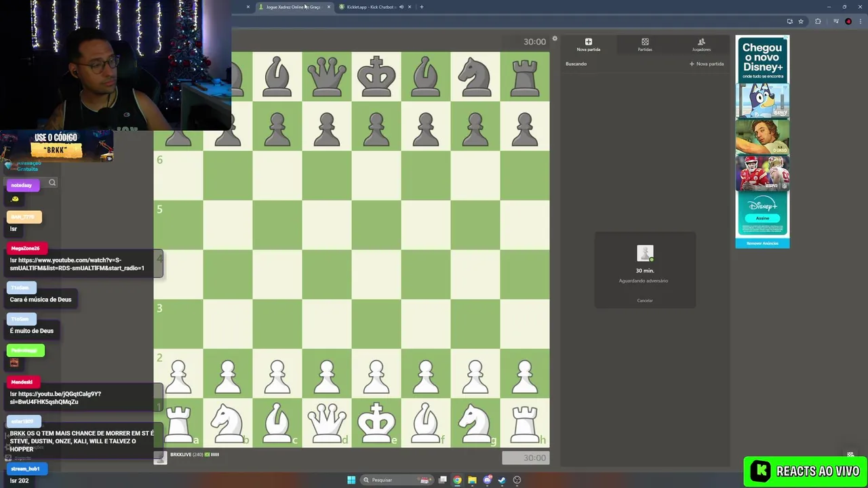
Task: Click the BRKKLIVE player name below board
Action: (180, 455)
